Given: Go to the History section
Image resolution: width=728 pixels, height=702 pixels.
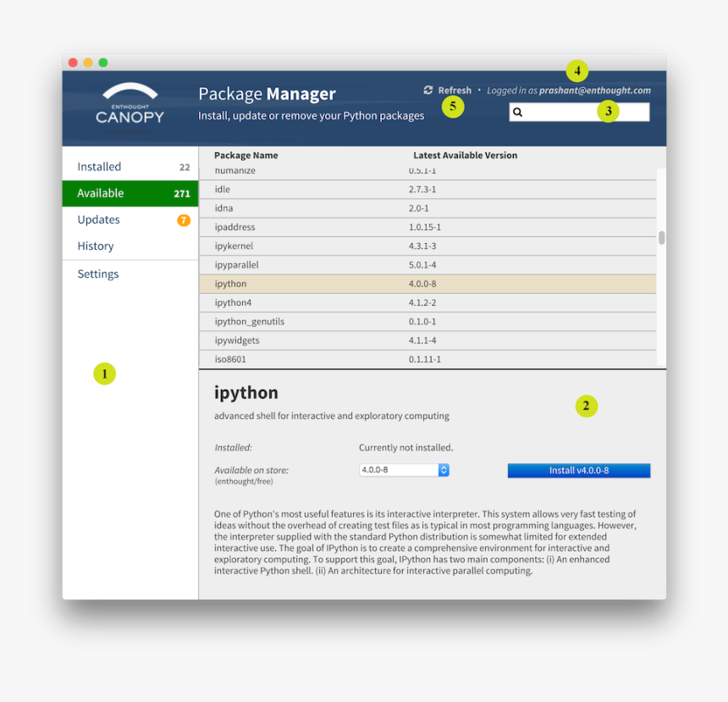Looking at the screenshot, I should [95, 246].
